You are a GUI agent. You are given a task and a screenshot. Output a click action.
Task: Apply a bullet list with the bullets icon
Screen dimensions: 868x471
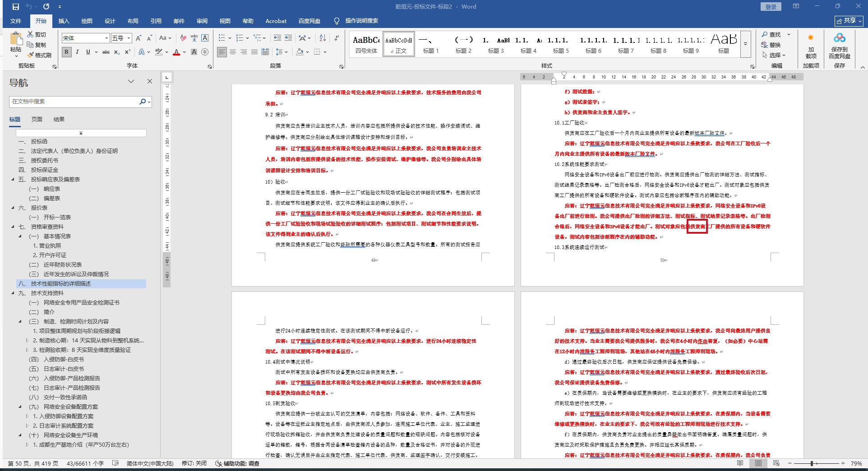coord(222,38)
